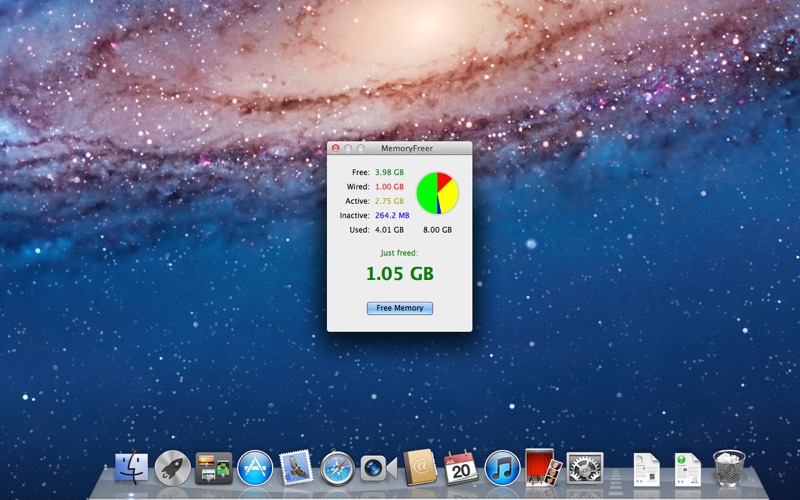800x500 pixels.
Task: Click the Inactive value 264.2 MB
Action: pos(392,215)
